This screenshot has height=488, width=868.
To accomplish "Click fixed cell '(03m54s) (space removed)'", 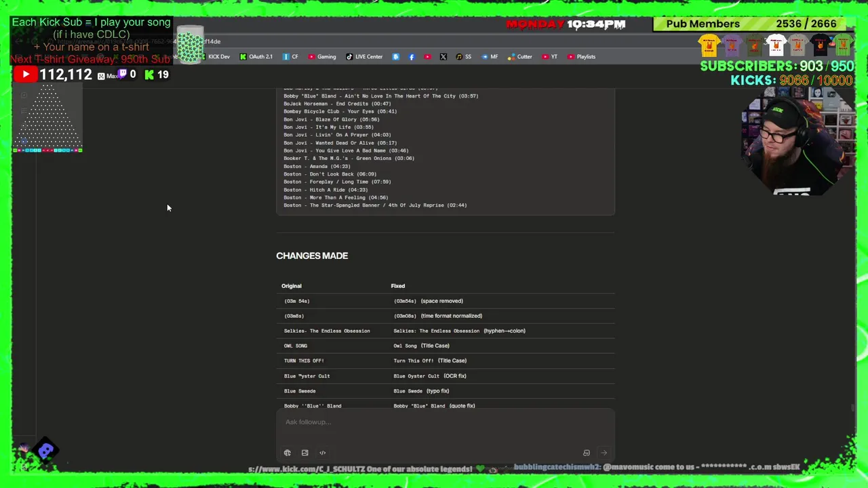I will click(x=429, y=301).
